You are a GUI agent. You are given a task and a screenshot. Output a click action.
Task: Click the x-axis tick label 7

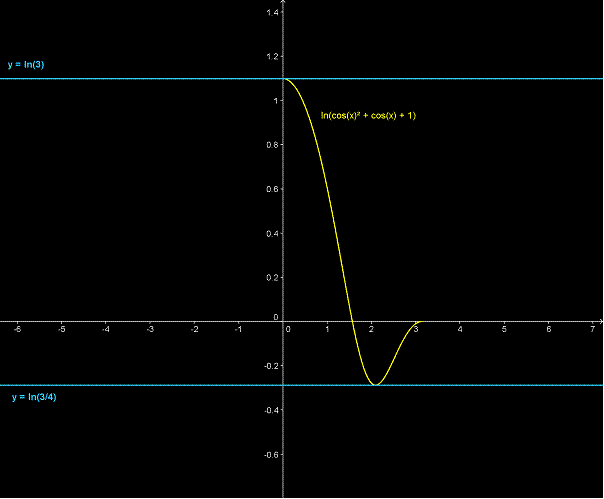[x=592, y=328]
